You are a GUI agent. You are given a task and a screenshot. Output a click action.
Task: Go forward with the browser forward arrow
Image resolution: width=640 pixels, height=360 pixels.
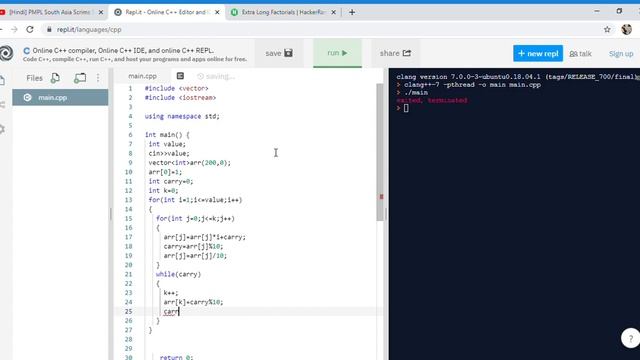(x=14, y=29)
